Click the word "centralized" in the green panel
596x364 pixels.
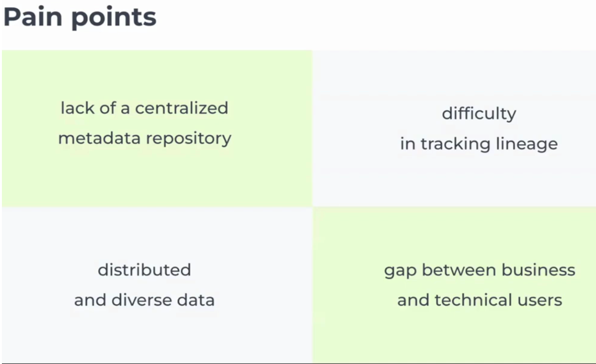182,108
